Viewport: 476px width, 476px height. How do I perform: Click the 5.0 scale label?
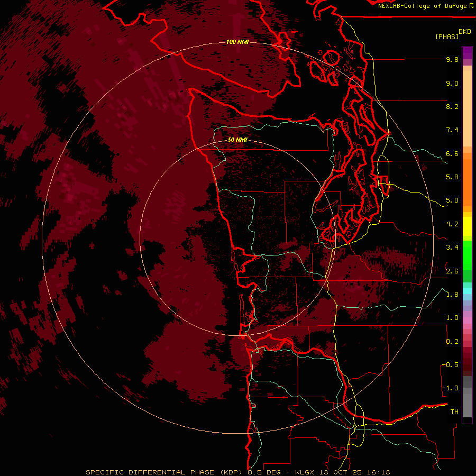[452, 200]
